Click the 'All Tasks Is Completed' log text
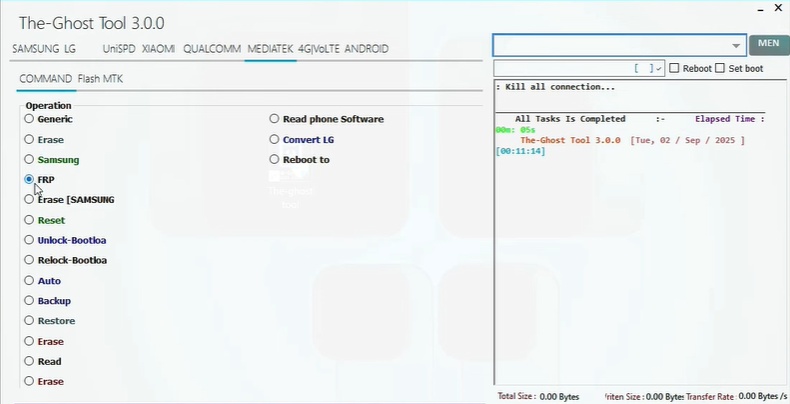The width and height of the screenshot is (790, 404). click(x=570, y=119)
